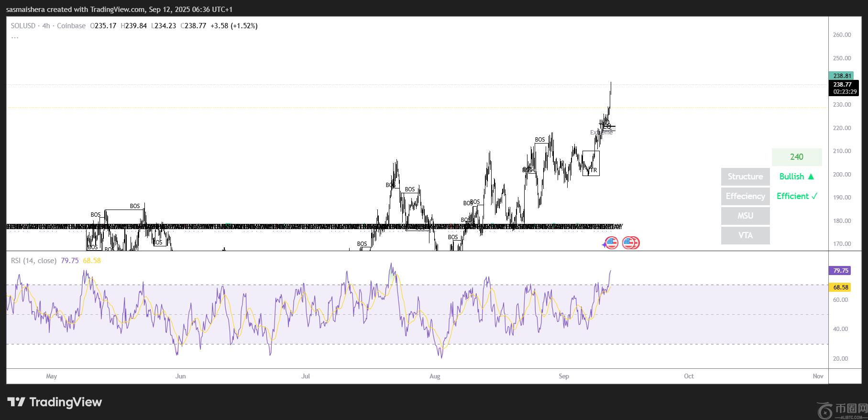
Task: Click the Effeciency cell in the table
Action: [745, 196]
